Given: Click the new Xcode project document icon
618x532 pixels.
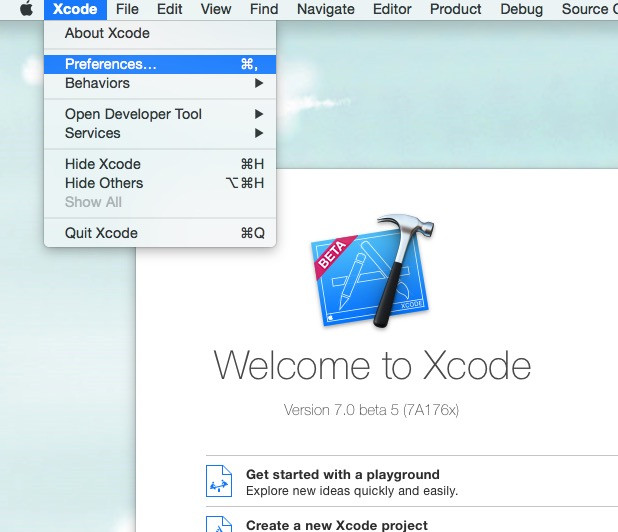Looking at the screenshot, I should point(219,524).
